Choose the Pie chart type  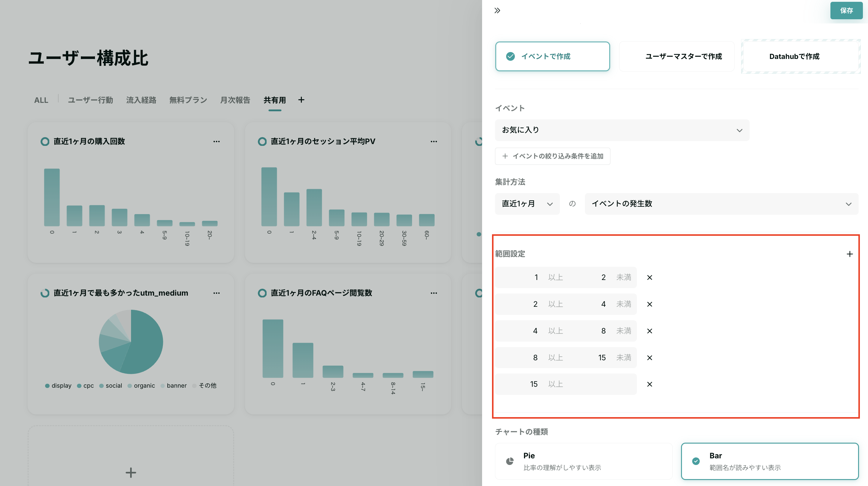click(x=583, y=461)
